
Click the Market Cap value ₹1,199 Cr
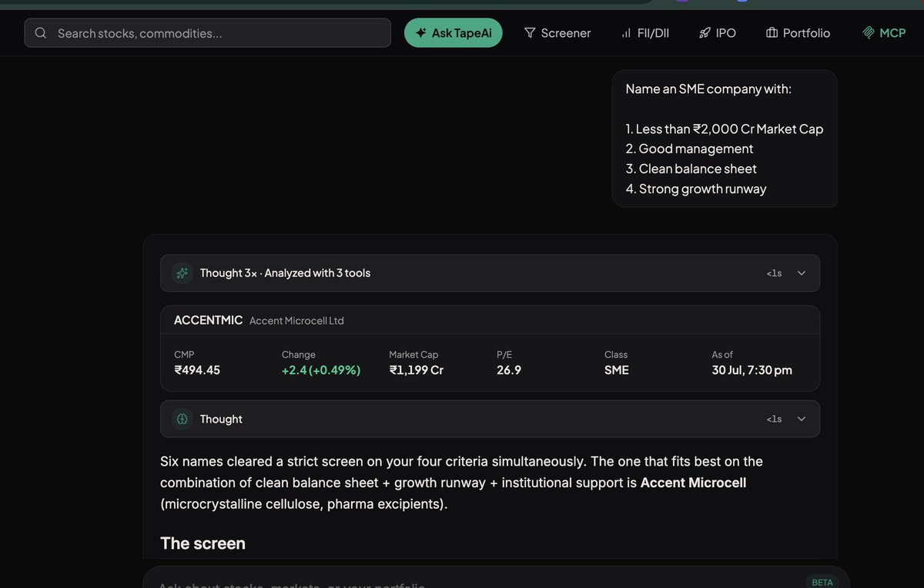click(417, 370)
